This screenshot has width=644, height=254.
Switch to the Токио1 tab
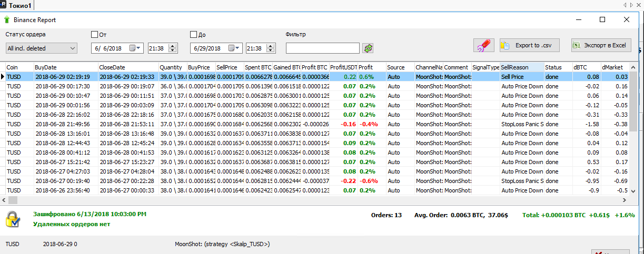[x=20, y=5]
